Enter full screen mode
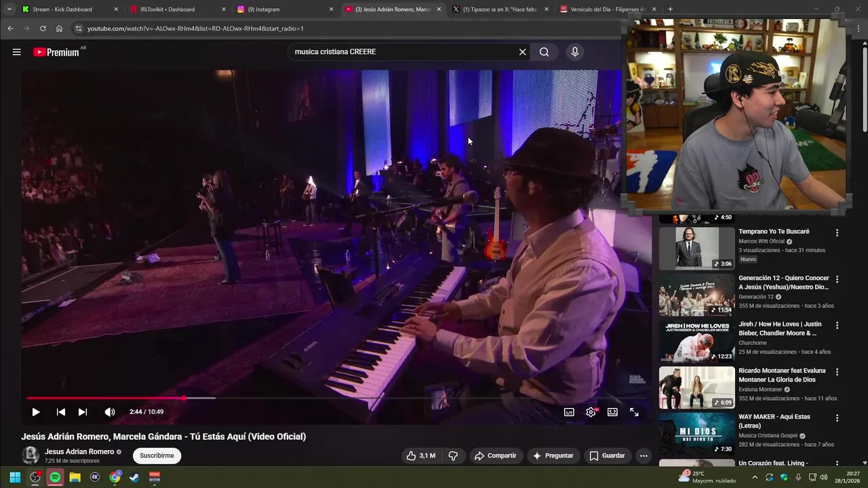The height and width of the screenshot is (488, 868). point(634,412)
